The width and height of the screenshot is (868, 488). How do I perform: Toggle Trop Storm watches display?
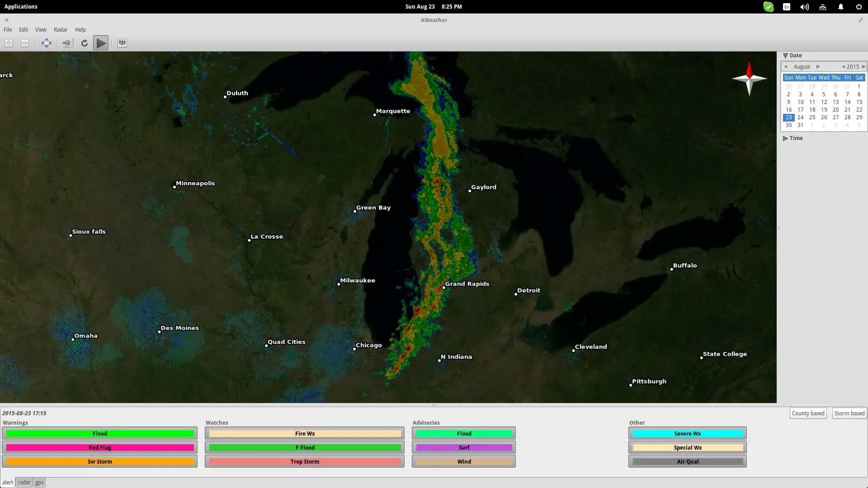(305, 462)
